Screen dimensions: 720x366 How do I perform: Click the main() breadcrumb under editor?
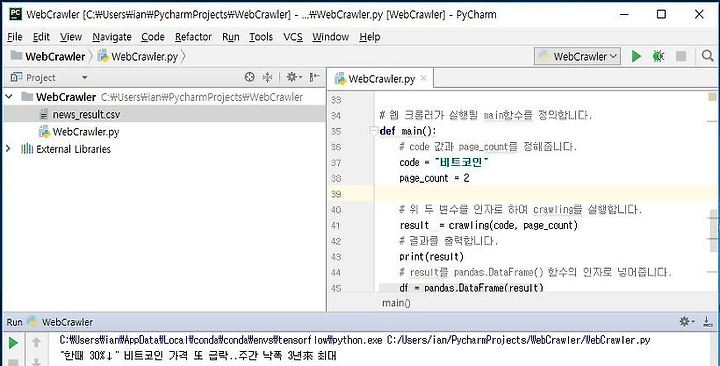tap(396, 303)
